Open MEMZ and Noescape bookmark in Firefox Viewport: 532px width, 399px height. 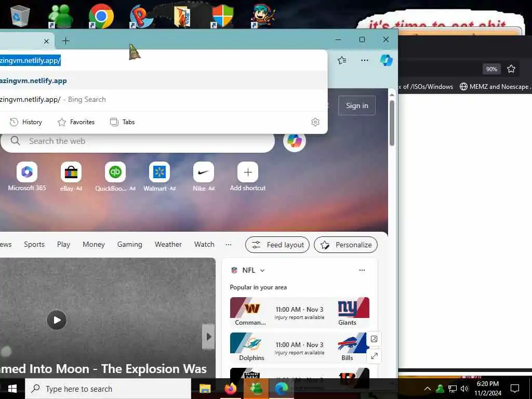click(x=496, y=87)
